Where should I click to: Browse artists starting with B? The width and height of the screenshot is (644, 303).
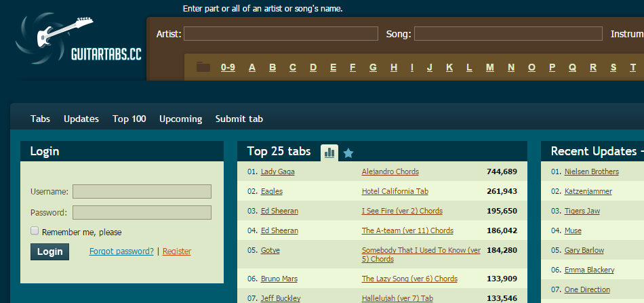pos(273,67)
